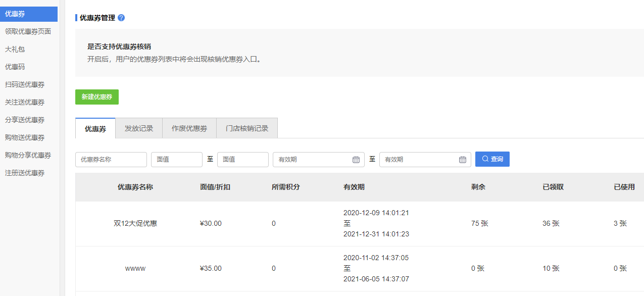
Task: Click the 双12大促优惠 coupon row name
Action: (x=135, y=223)
